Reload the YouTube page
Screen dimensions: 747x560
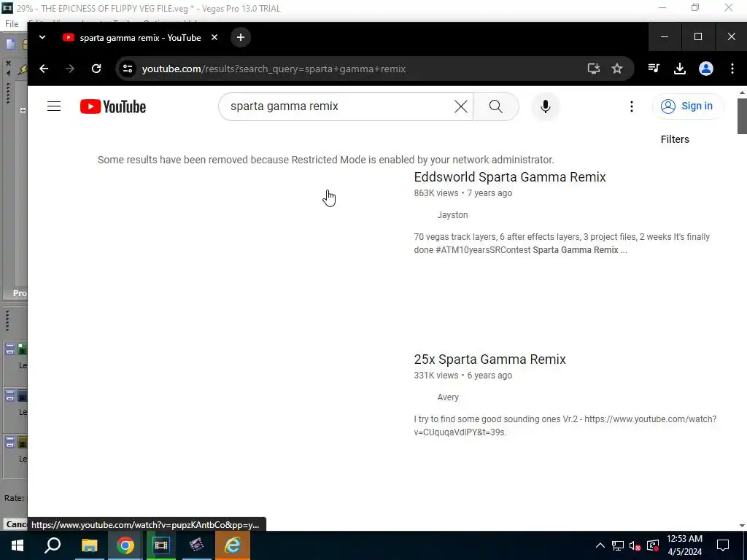pos(96,69)
